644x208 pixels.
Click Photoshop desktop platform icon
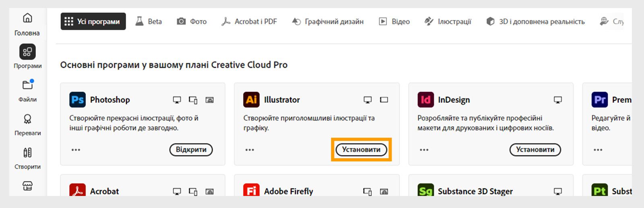177,100
